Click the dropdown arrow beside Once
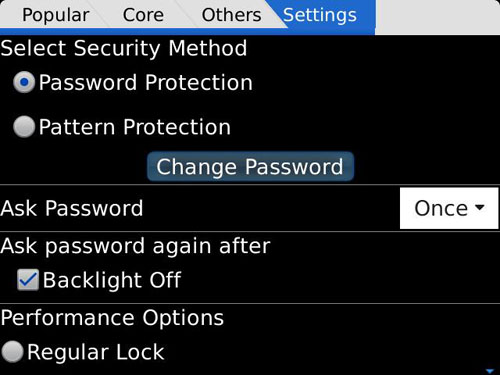500x375 pixels. coord(480,207)
